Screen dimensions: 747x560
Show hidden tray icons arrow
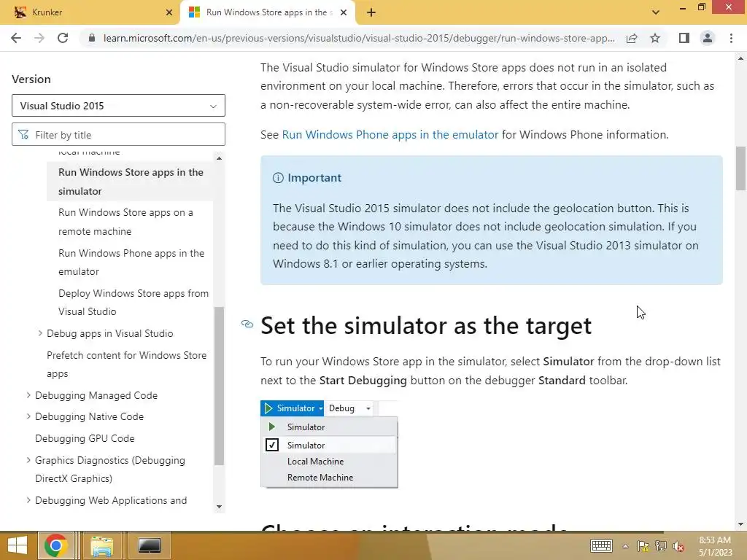[x=625, y=546]
